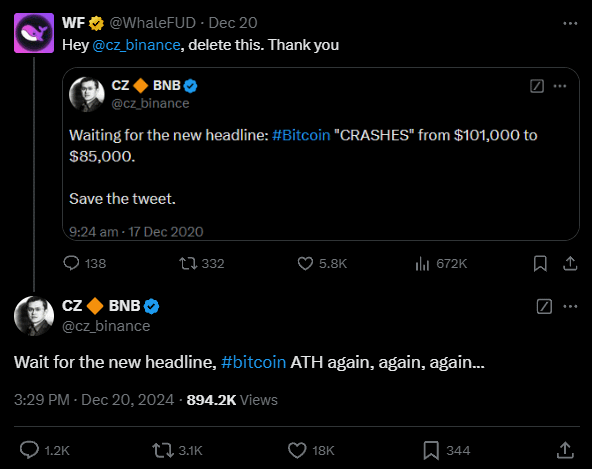Open more options on quoted CZ tweet
The image size is (592, 469).
click(x=560, y=86)
